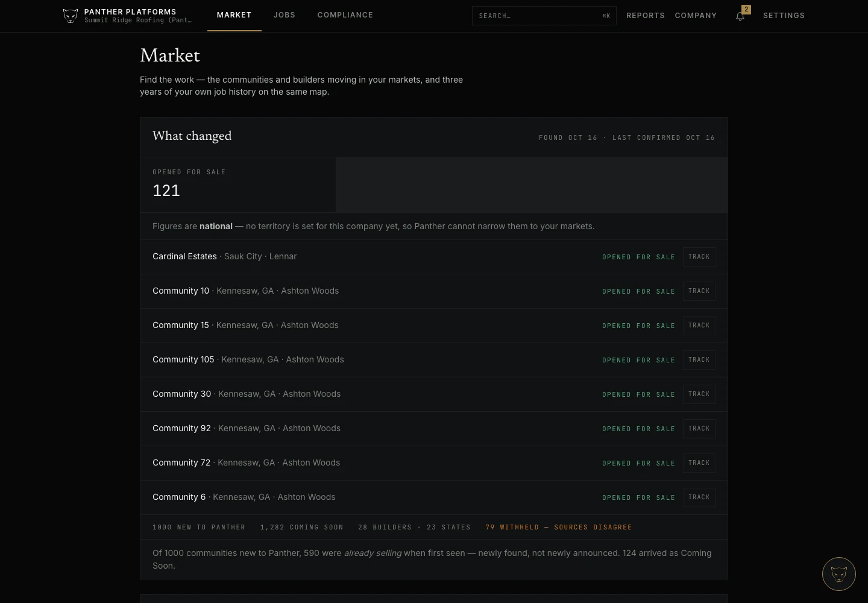Click the word "national" in the figures note

[x=216, y=226]
